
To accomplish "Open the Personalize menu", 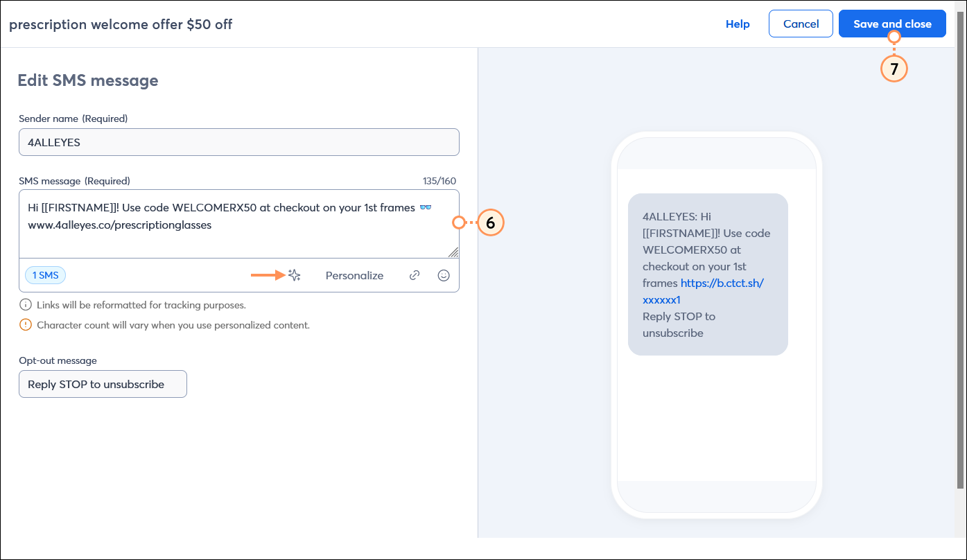I will coord(354,275).
